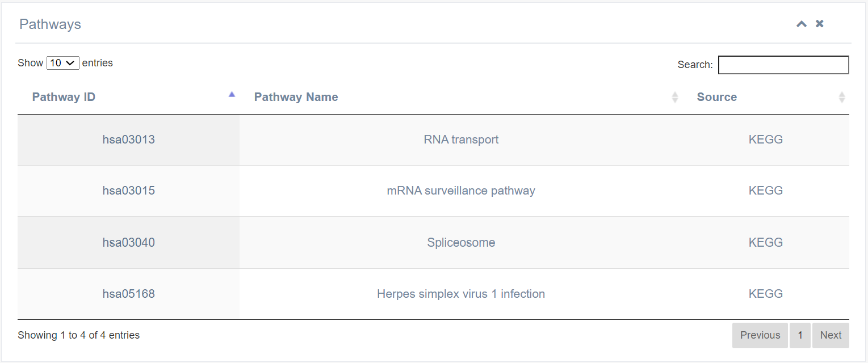Open the Show entries count dropdown
Screen dimensions: 868x363
click(62, 63)
